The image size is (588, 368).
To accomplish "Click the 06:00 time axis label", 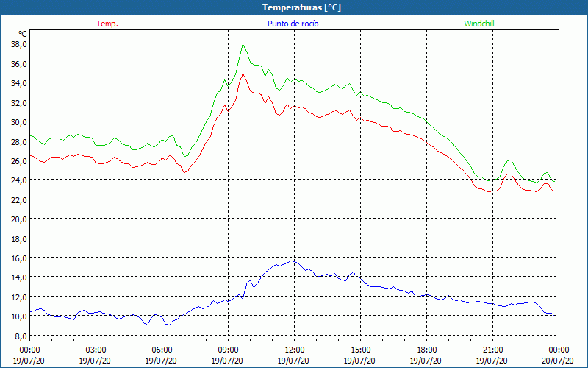I will (162, 350).
